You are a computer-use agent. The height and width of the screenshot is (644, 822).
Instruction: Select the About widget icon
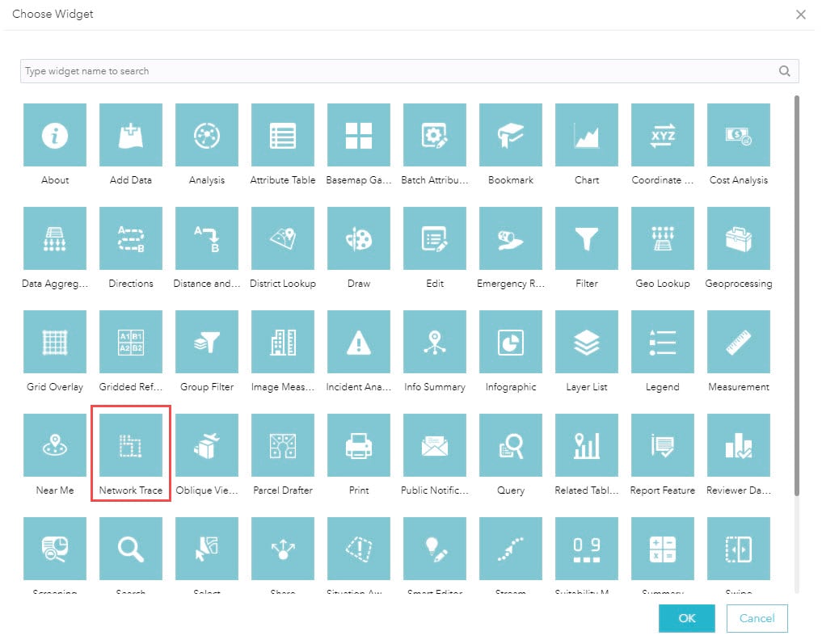point(55,135)
